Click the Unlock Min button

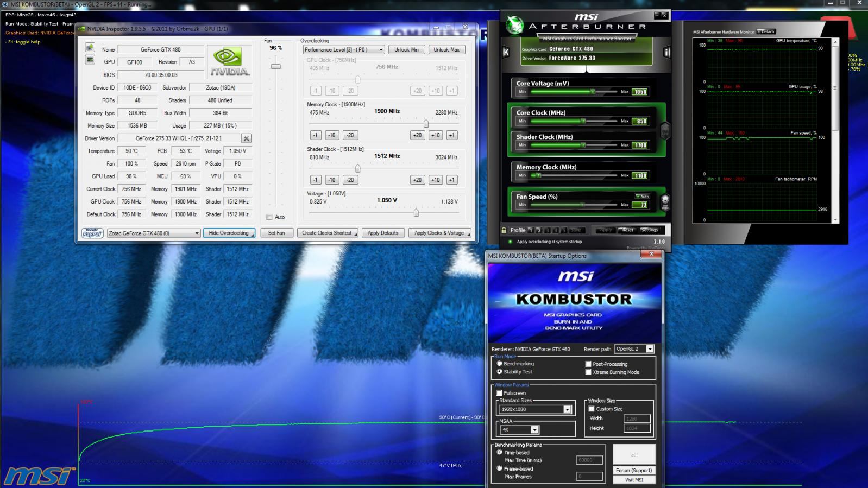click(406, 49)
